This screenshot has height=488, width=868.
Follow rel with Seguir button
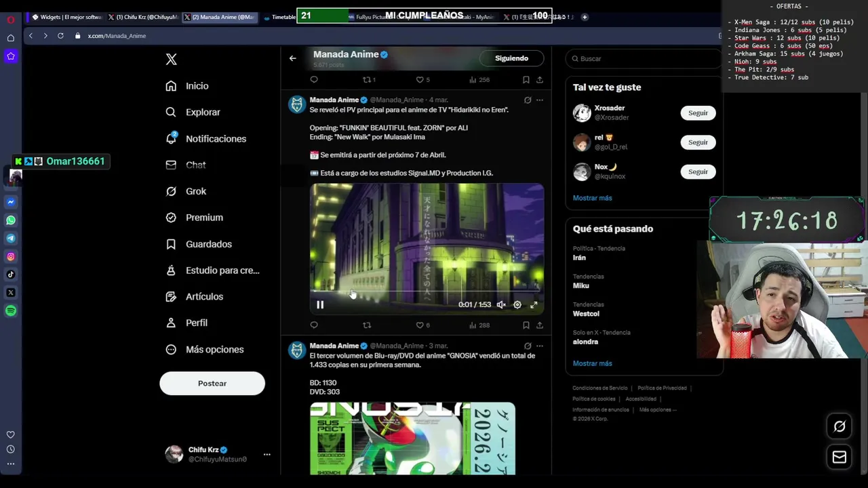point(698,142)
